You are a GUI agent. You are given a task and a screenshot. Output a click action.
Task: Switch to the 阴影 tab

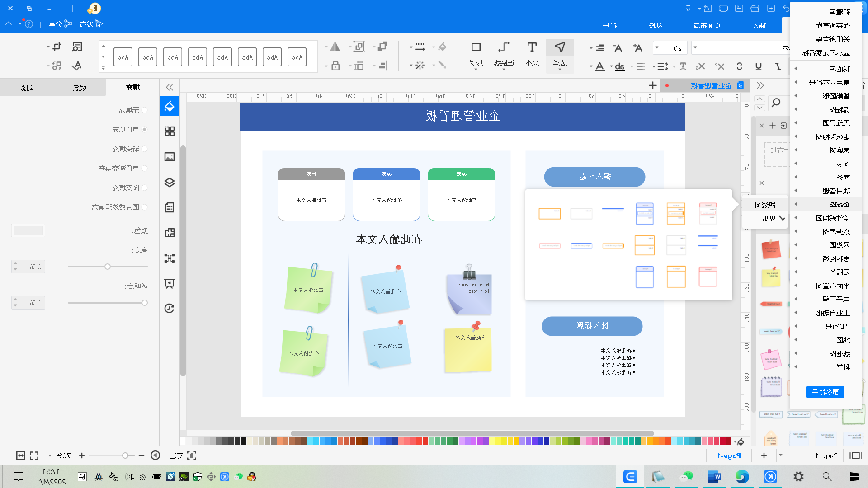pos(27,88)
